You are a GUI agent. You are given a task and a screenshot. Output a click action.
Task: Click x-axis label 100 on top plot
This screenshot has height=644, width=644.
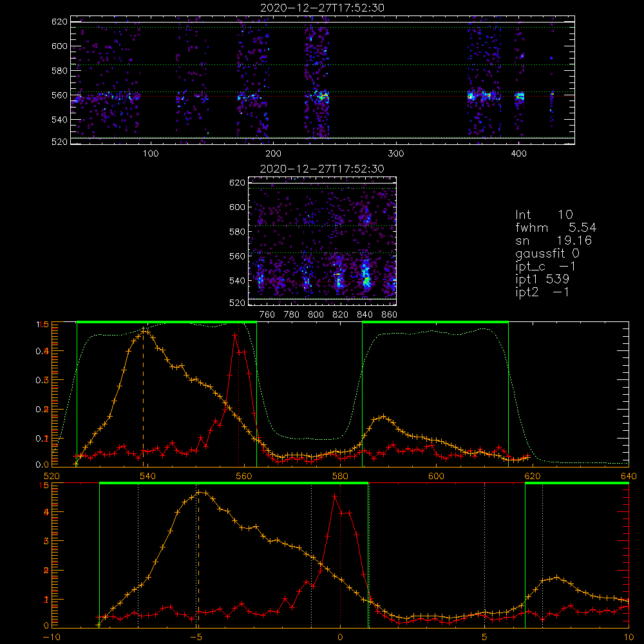[x=151, y=154]
